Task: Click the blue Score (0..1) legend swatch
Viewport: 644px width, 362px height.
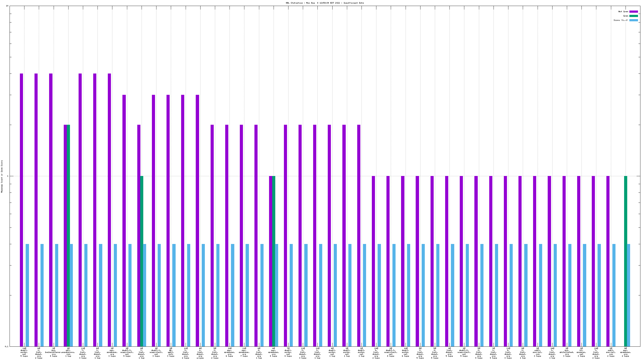Action: [x=633, y=20]
